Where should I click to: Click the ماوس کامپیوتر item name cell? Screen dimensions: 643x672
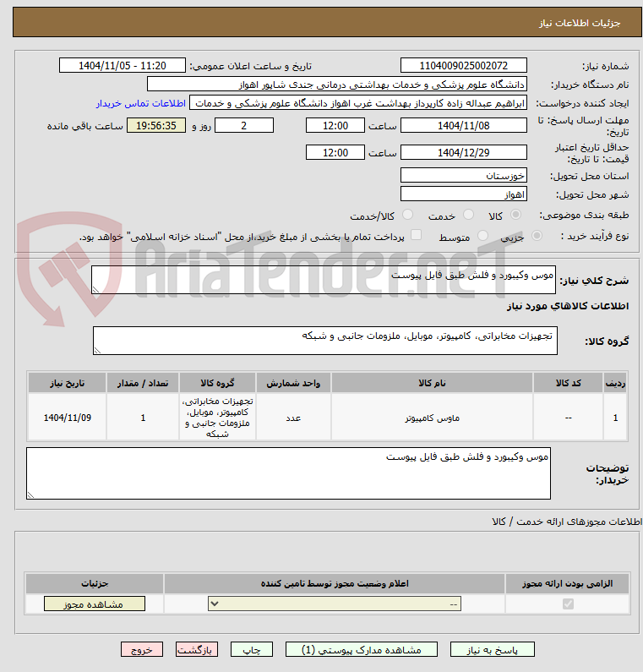tap(432, 418)
